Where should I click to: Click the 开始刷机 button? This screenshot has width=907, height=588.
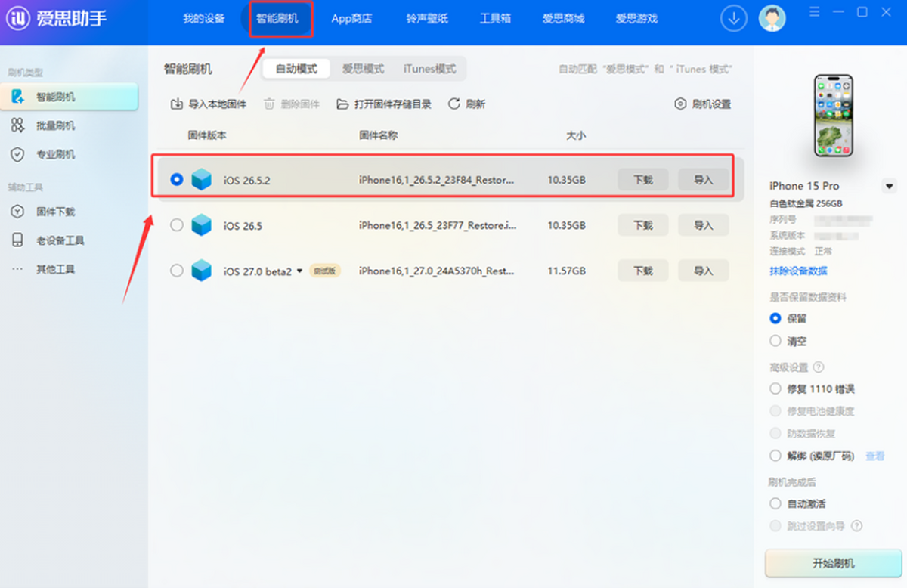click(834, 564)
